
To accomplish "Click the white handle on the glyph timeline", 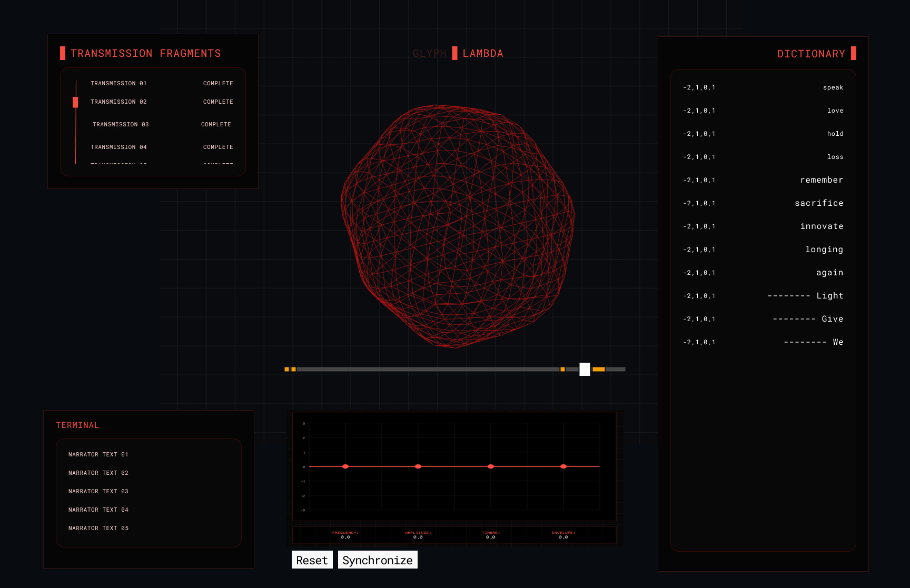I will click(585, 369).
